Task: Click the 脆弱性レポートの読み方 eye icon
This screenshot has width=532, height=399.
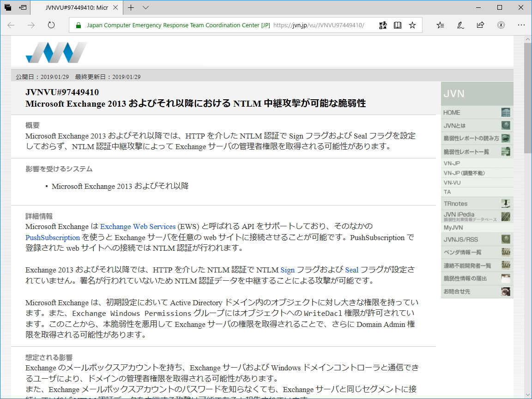Action: [507, 138]
